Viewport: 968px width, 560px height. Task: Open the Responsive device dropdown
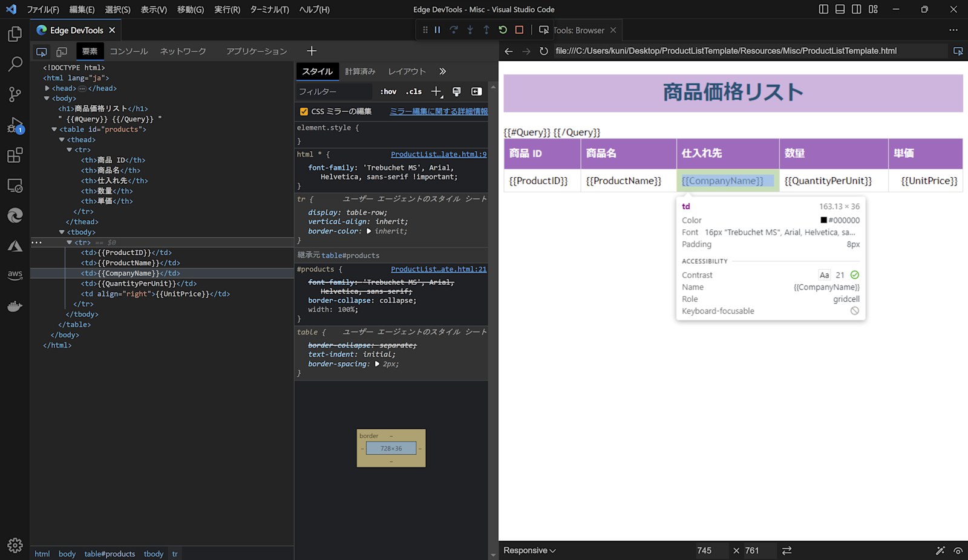(x=529, y=550)
